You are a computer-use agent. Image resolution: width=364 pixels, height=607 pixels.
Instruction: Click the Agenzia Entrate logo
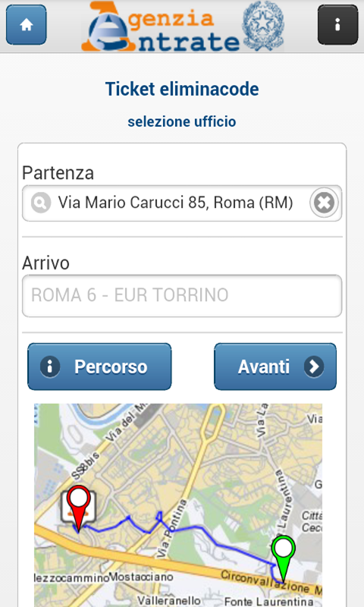[161, 27]
